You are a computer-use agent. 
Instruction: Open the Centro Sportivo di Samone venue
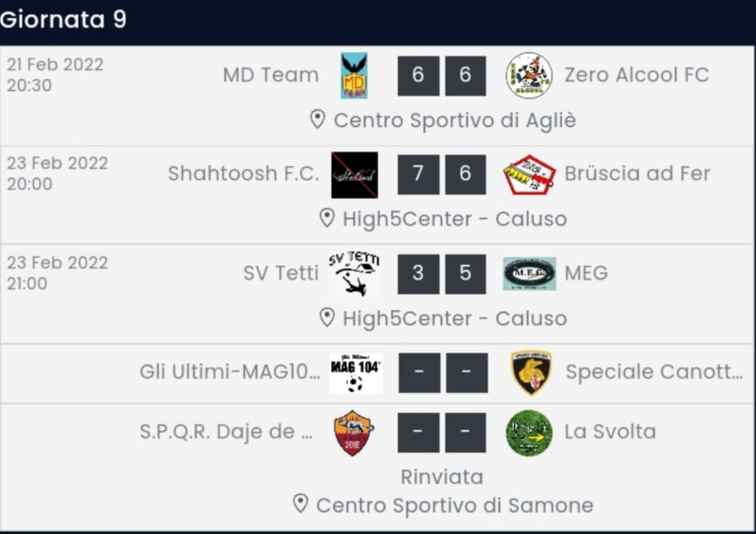(x=454, y=505)
